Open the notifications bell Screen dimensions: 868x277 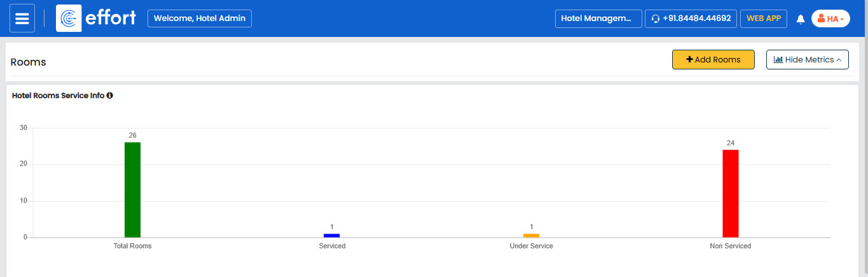click(800, 19)
